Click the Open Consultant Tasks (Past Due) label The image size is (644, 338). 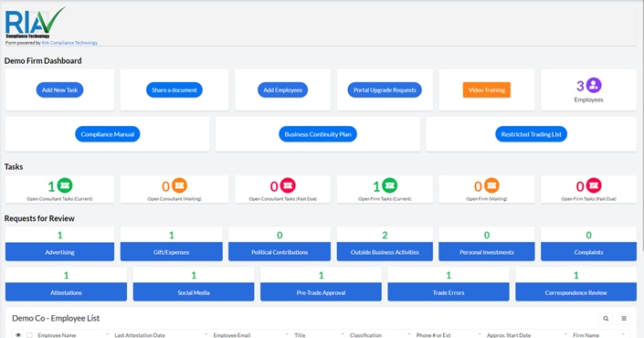tap(282, 199)
